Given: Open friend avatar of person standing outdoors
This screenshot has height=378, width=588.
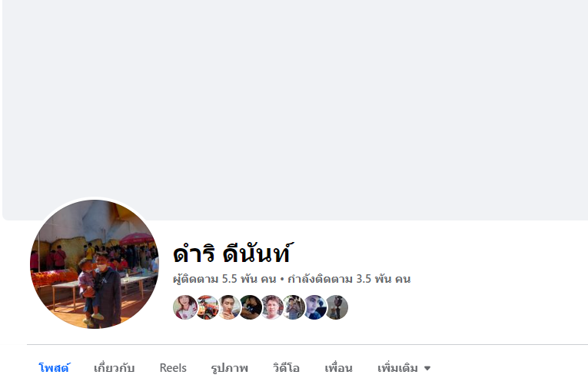Looking at the screenshot, I should (294, 307).
